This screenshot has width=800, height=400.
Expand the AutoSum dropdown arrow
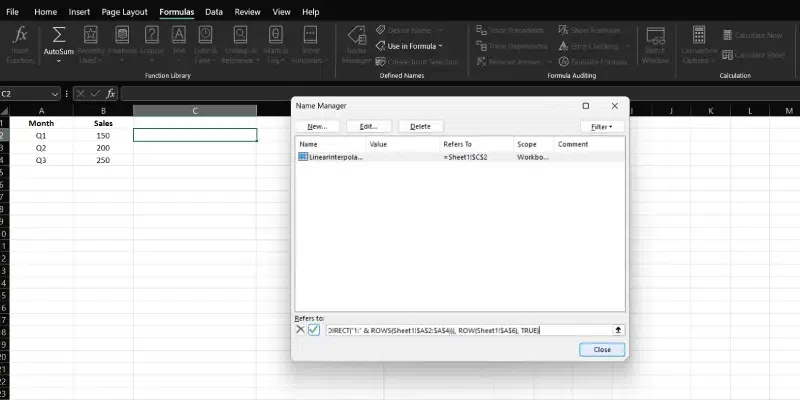point(59,61)
